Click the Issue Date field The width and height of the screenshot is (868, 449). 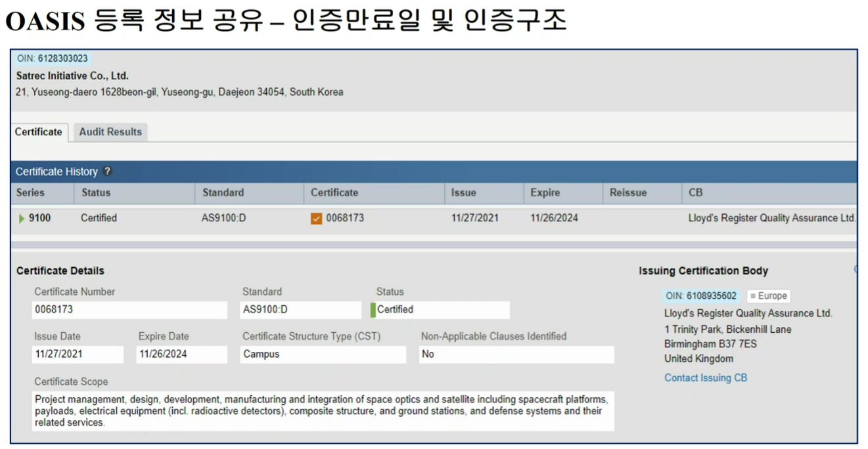[x=78, y=354]
